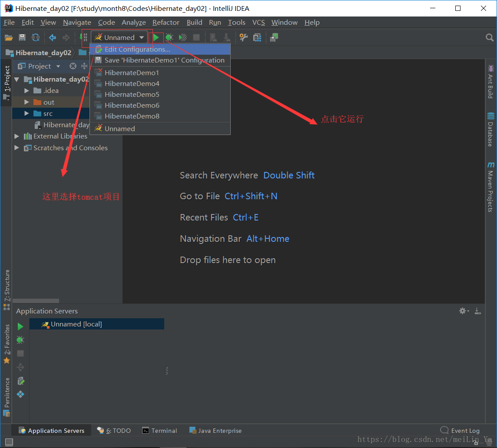Expand the .idea folder
497x448 pixels.
(27, 91)
